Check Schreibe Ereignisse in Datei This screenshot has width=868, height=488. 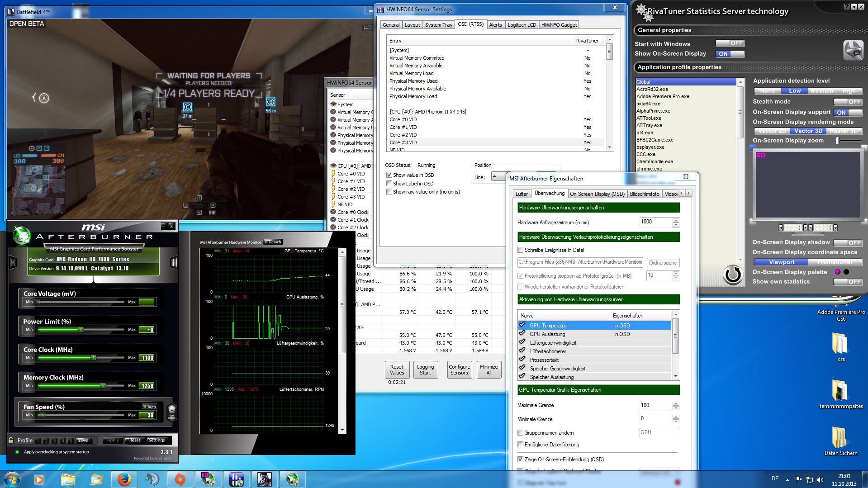[x=520, y=250]
